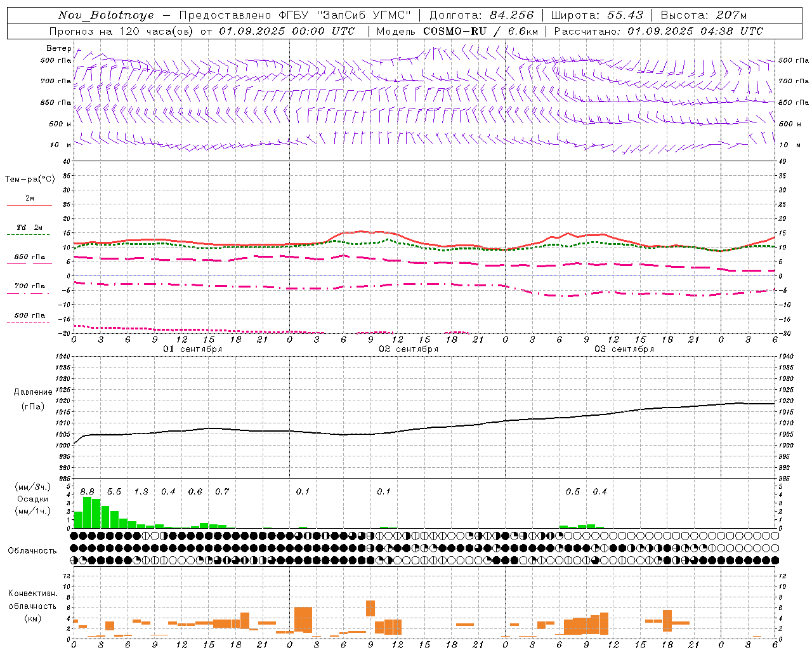Click the 0.5 precipitation total

[x=573, y=491]
